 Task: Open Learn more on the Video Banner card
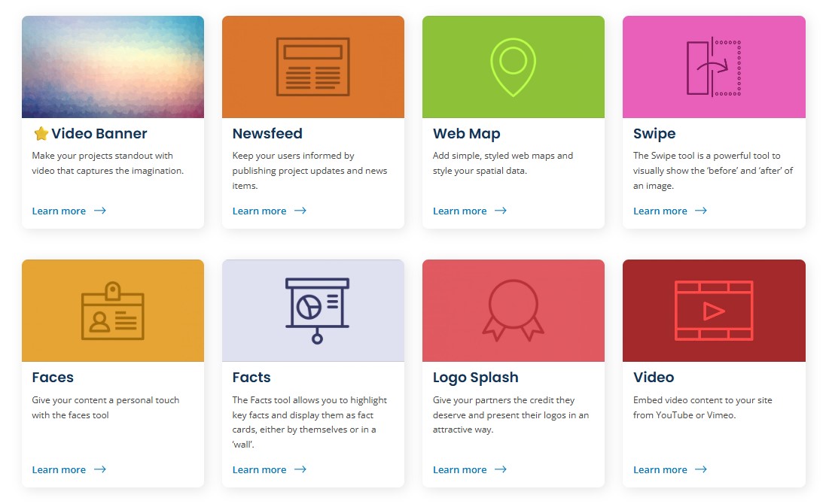point(59,211)
